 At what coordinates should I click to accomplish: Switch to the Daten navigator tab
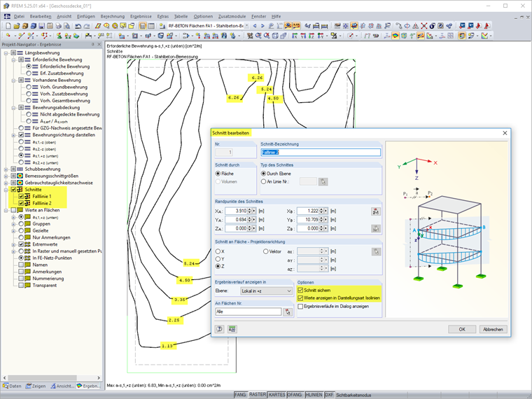pyautogui.click(x=12, y=386)
